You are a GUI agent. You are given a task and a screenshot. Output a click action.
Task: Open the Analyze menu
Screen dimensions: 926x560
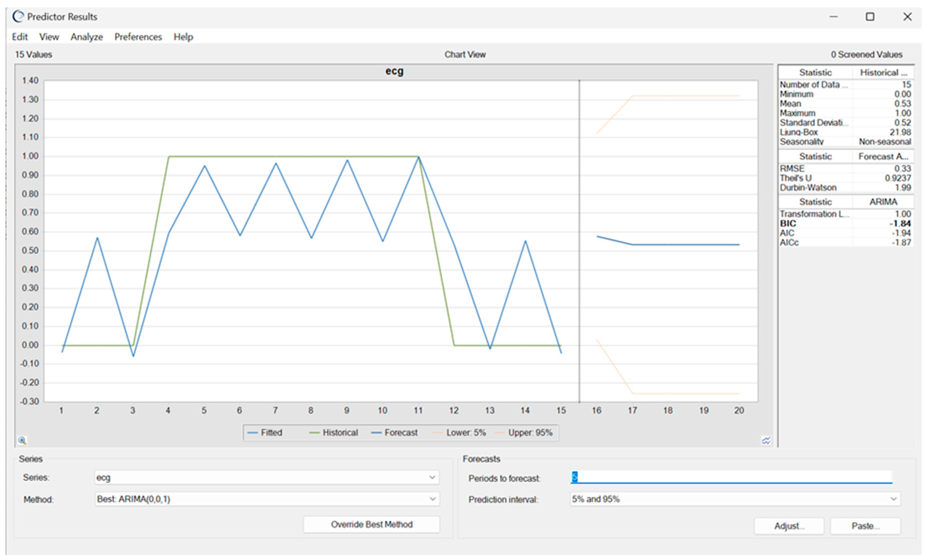click(86, 37)
